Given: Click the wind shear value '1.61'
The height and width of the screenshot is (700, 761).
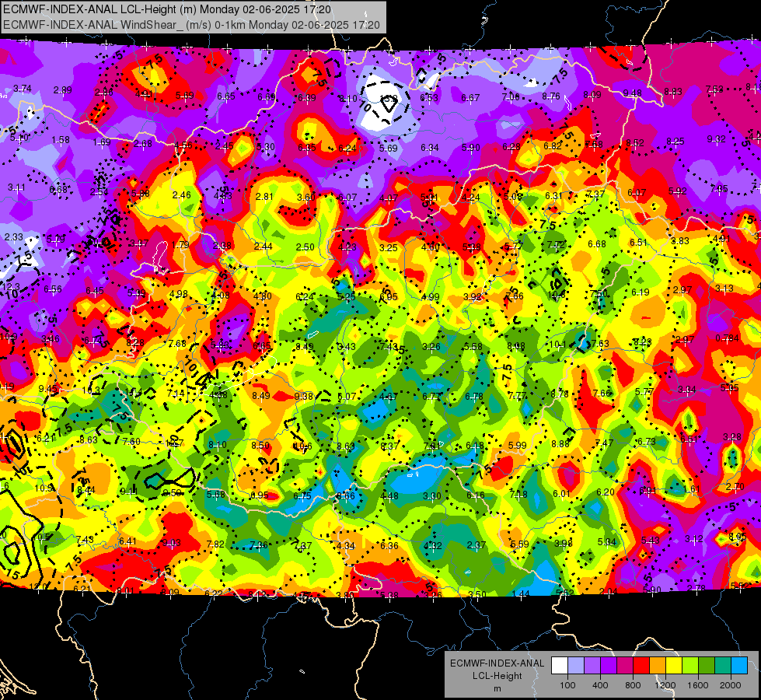Looking at the screenshot, I should (692, 489).
